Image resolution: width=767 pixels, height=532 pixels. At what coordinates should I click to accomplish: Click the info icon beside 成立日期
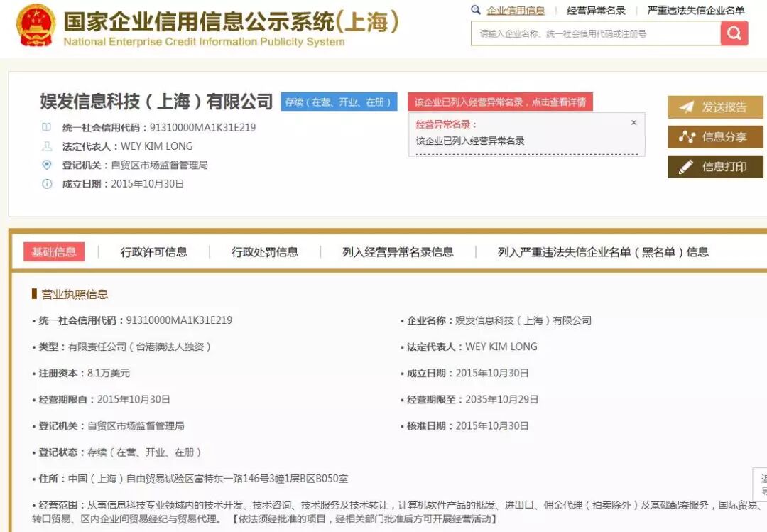[x=46, y=184]
